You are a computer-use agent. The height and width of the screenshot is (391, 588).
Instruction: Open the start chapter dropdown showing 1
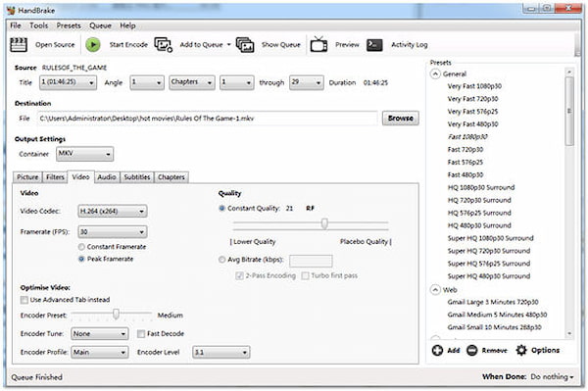pyautogui.click(x=236, y=82)
